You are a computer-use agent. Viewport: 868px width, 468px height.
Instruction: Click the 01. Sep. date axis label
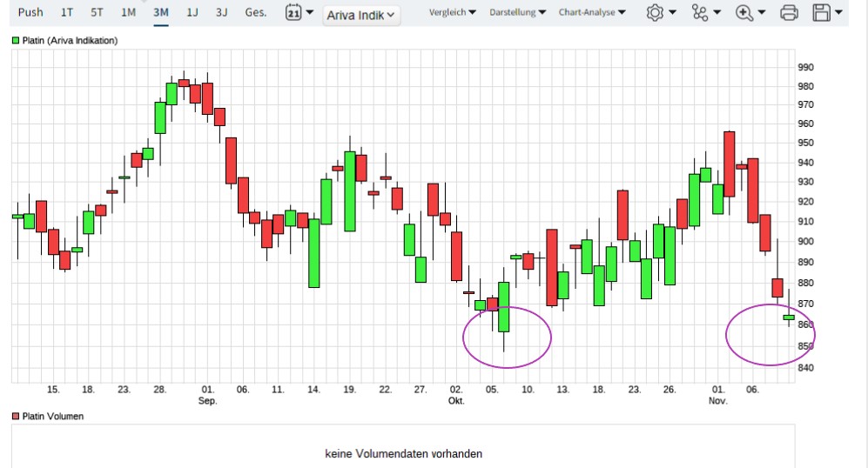click(207, 395)
